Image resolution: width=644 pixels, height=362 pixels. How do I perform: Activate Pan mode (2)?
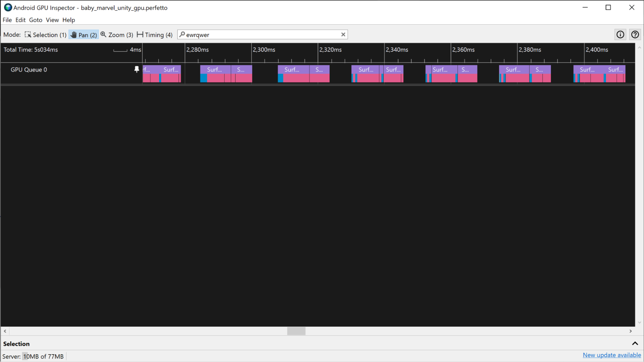pyautogui.click(x=83, y=34)
